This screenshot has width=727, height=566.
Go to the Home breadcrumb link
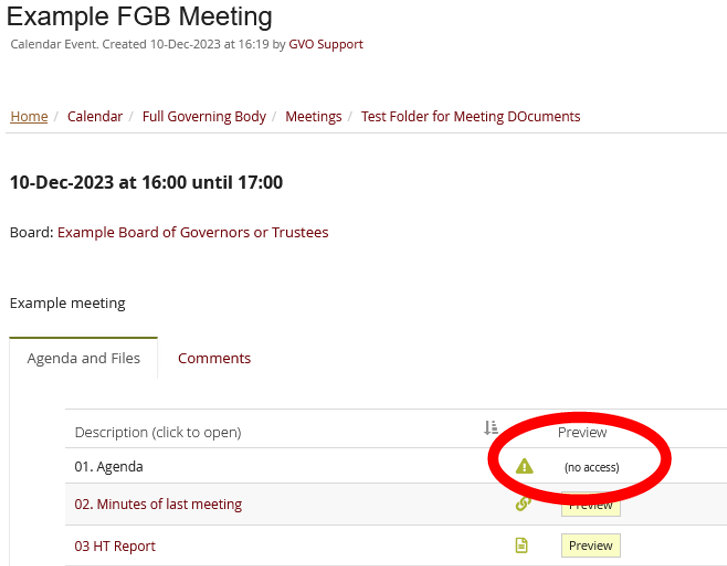[29, 116]
